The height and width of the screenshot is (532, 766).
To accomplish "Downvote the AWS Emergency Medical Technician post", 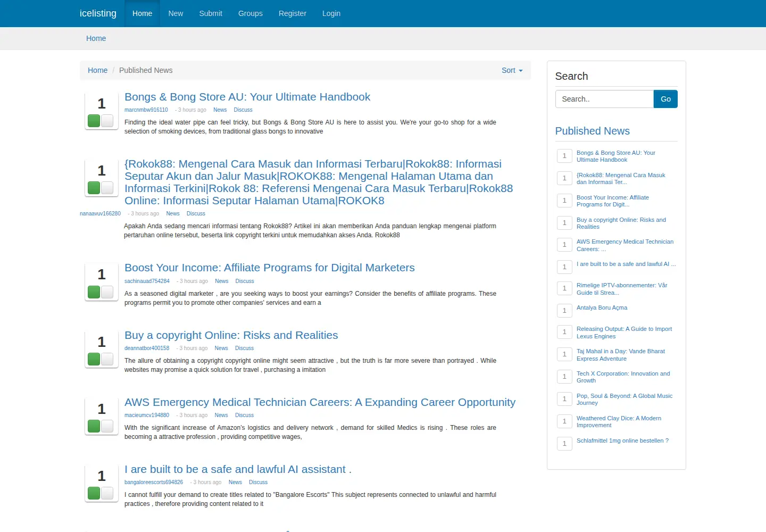I will 107,426.
